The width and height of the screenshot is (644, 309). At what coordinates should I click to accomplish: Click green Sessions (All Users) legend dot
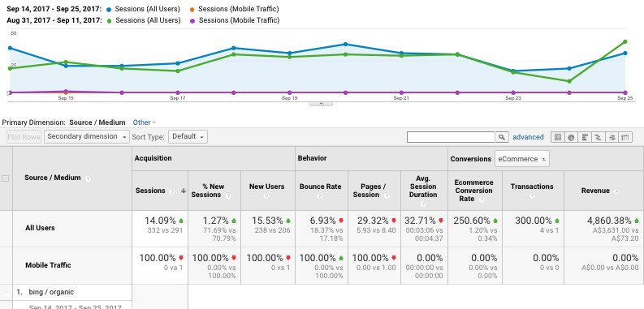pos(109,21)
